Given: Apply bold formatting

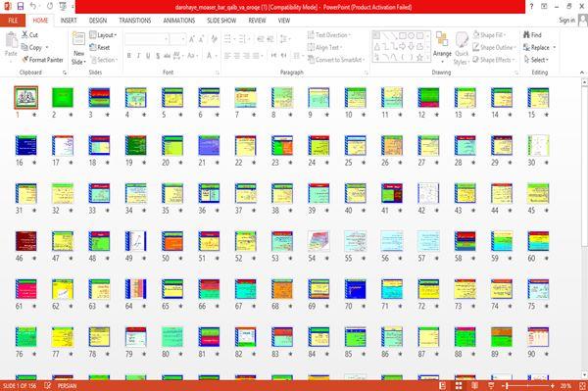Looking at the screenshot, I should [129, 56].
